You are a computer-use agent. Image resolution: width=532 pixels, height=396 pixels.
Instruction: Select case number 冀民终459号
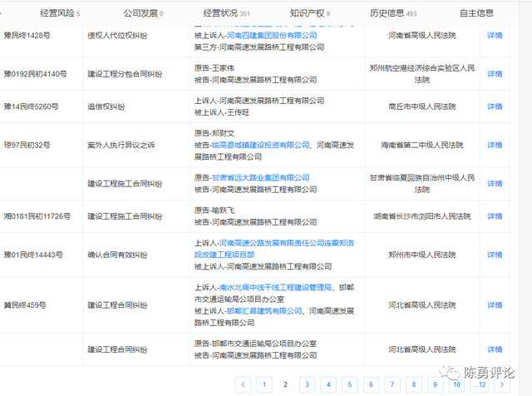(x=25, y=305)
